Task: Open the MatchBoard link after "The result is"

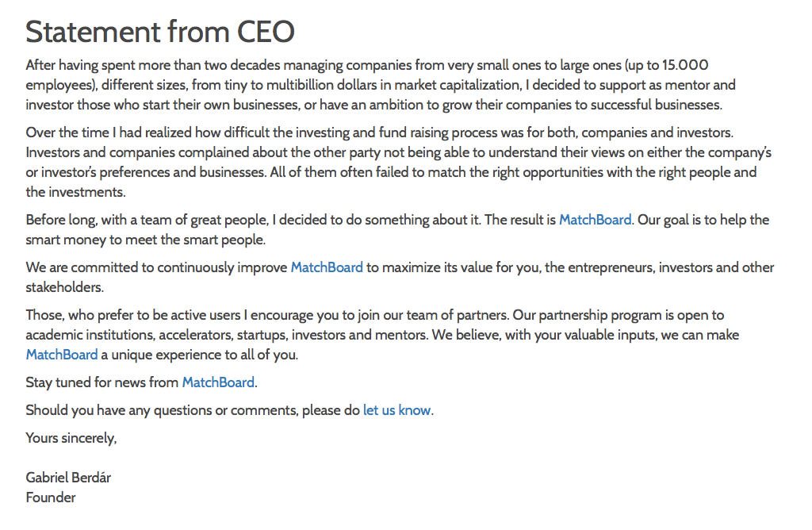Action: [x=595, y=220]
